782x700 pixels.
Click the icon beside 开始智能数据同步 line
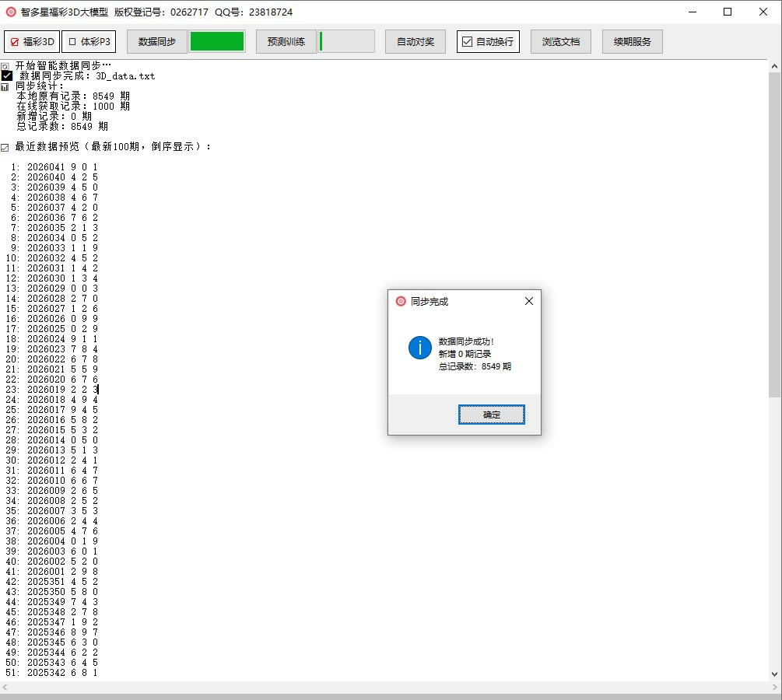(5, 66)
